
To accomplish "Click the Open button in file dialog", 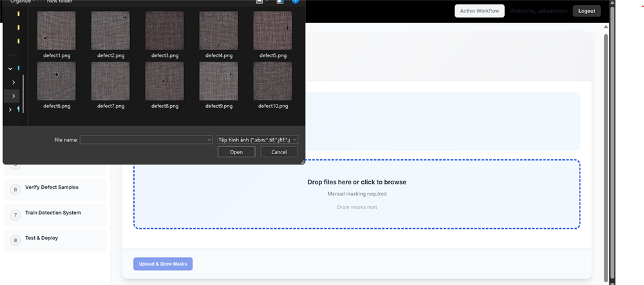I will pos(236,152).
